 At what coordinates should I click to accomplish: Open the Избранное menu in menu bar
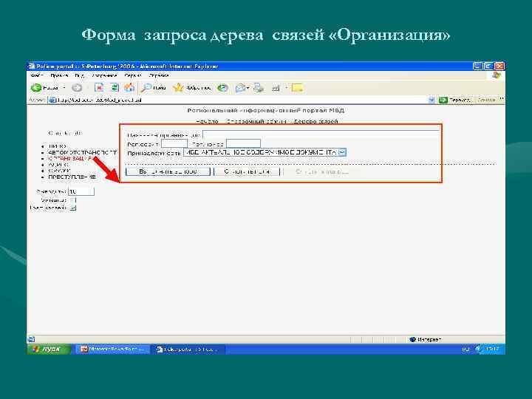point(104,75)
